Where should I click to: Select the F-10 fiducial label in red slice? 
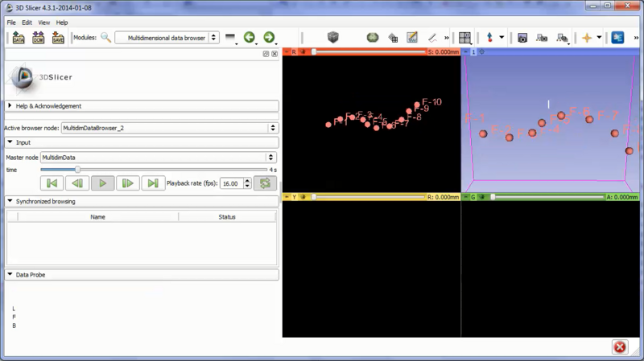pos(431,102)
